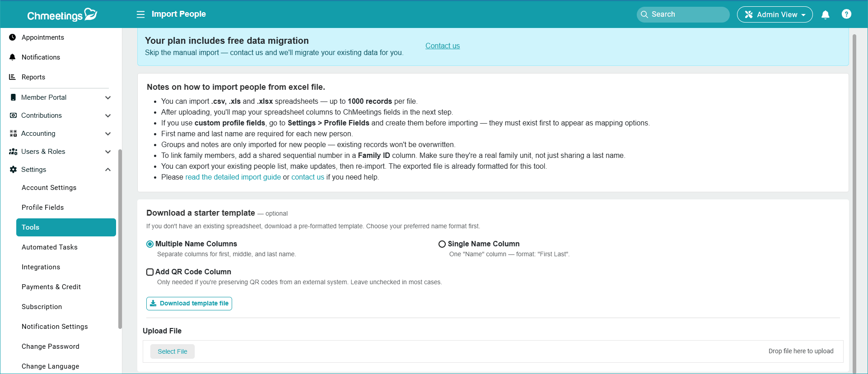Check the Add QR Code Column box
This screenshot has width=868, height=374.
coord(150,272)
